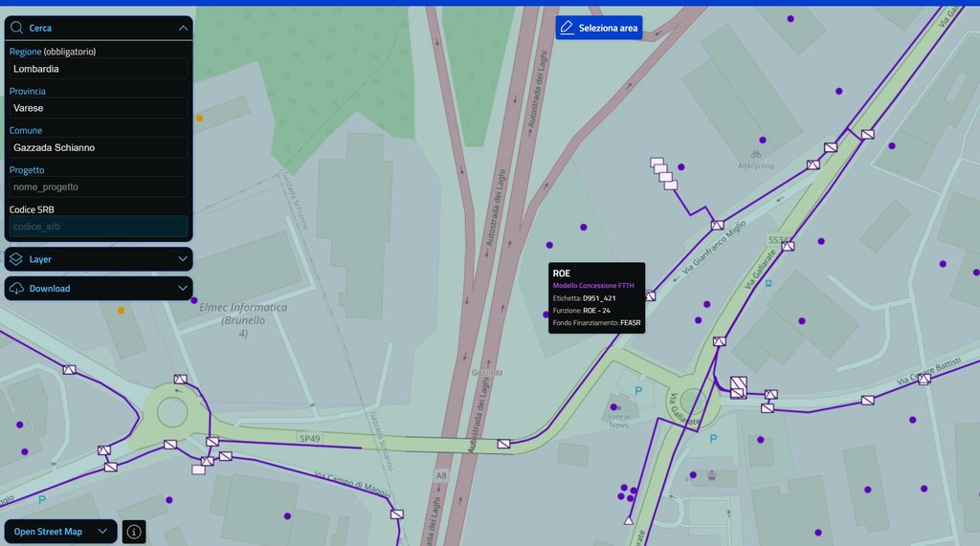980x546 pixels.
Task: Click the magnifier icon in Cerca header
Action: pyautogui.click(x=16, y=29)
